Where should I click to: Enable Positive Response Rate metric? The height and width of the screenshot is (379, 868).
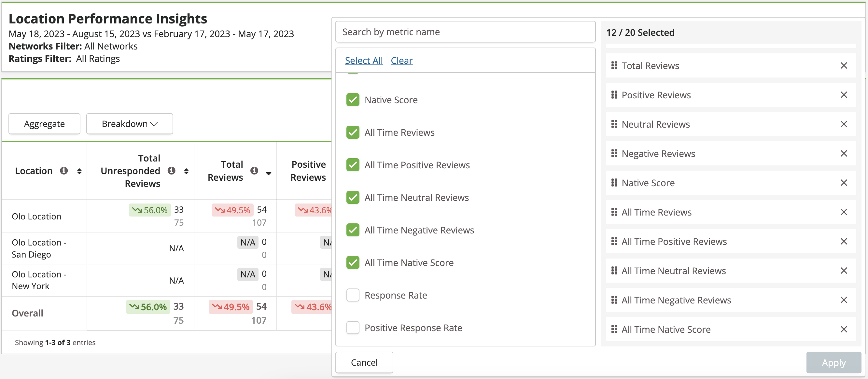tap(353, 328)
